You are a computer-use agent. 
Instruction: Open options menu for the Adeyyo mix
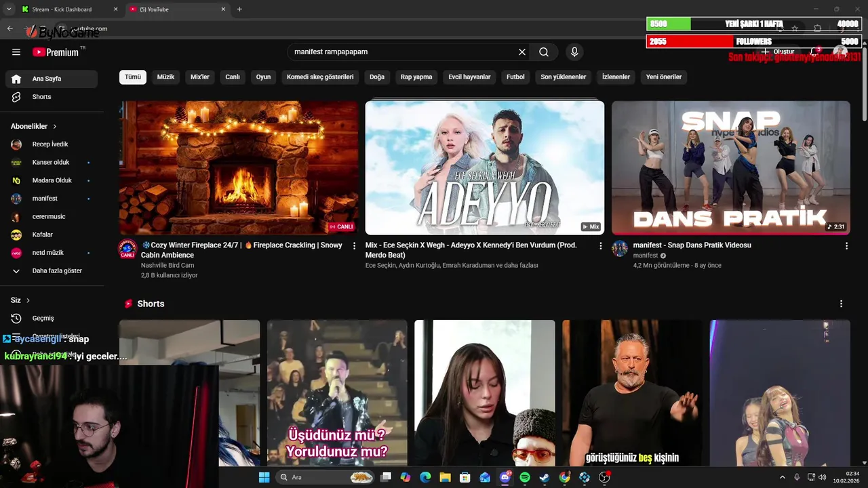600,246
